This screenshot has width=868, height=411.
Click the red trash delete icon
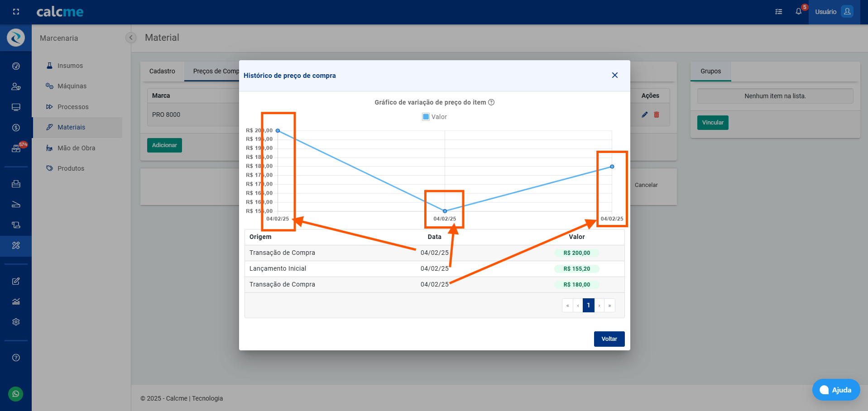pos(657,115)
